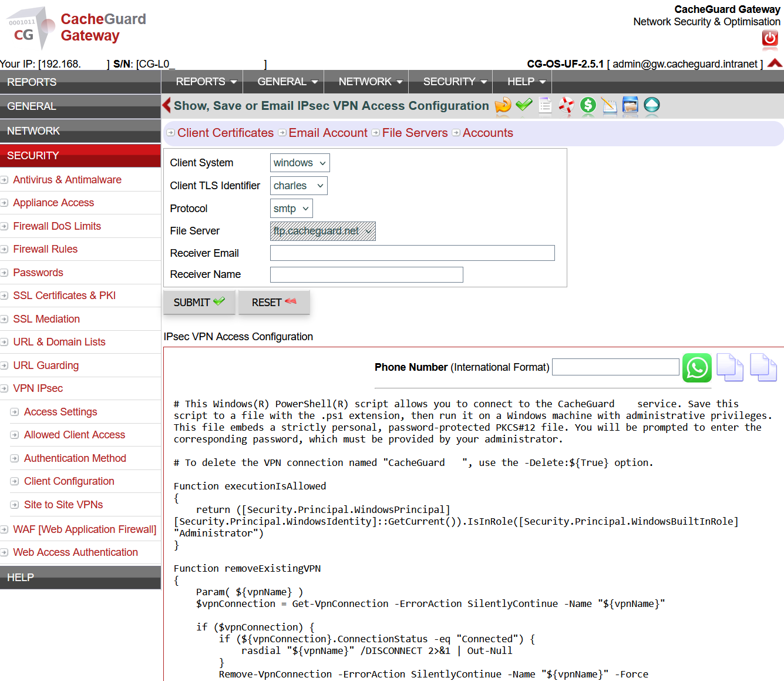Click 'Function removeExistingVPN' script line
Image resolution: width=784 pixels, height=681 pixels.
tap(247, 568)
